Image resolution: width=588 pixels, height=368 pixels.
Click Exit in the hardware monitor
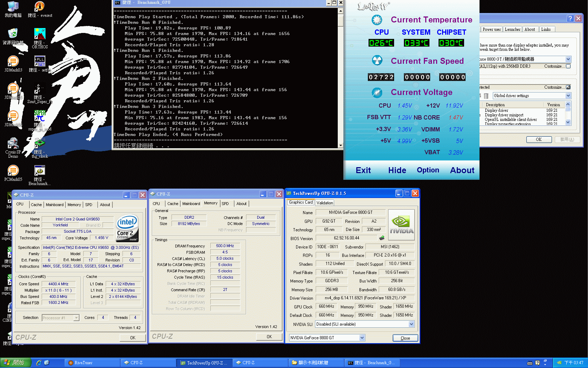[x=363, y=170]
